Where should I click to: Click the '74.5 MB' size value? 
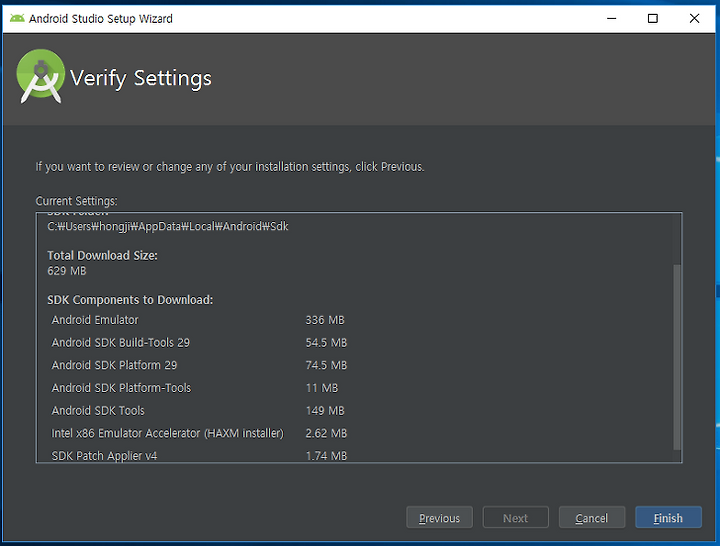point(326,365)
